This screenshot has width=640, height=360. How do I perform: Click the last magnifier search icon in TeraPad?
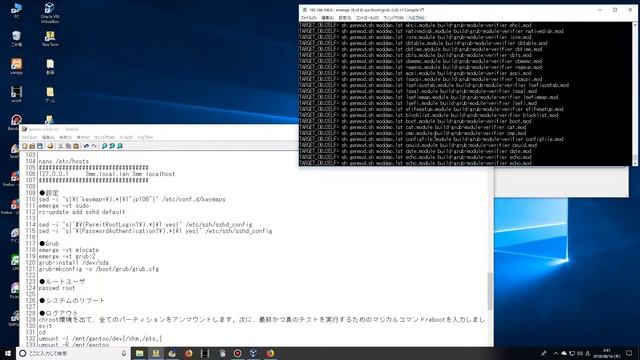pos(120,146)
